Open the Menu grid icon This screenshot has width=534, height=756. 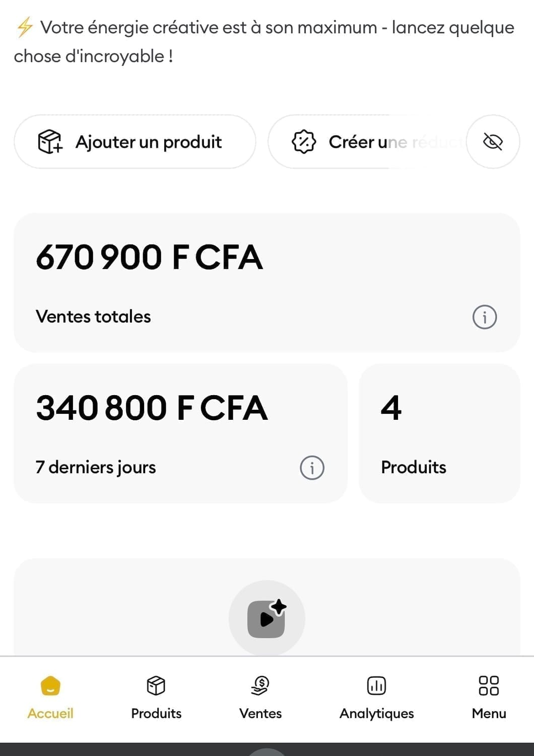point(489,686)
